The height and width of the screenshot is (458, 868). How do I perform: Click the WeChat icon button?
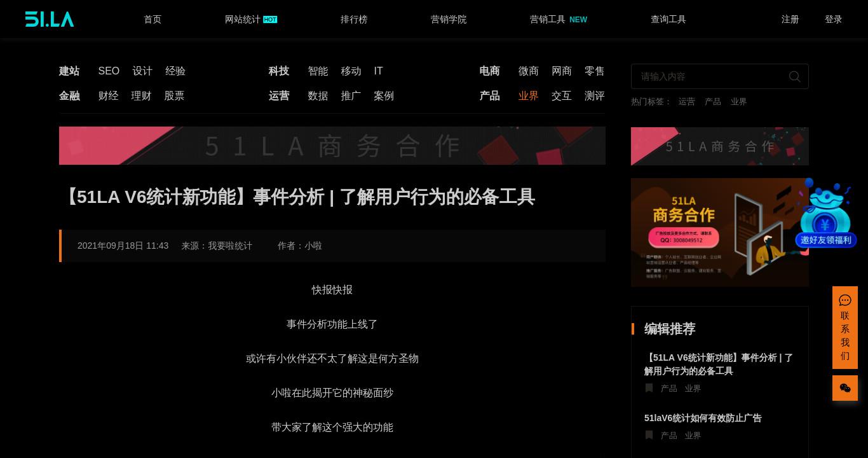coord(845,388)
